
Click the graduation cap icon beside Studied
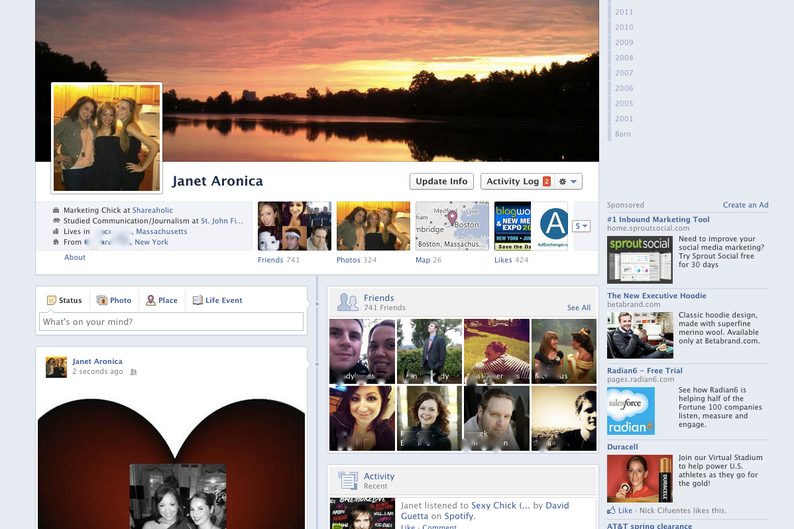pos(56,221)
